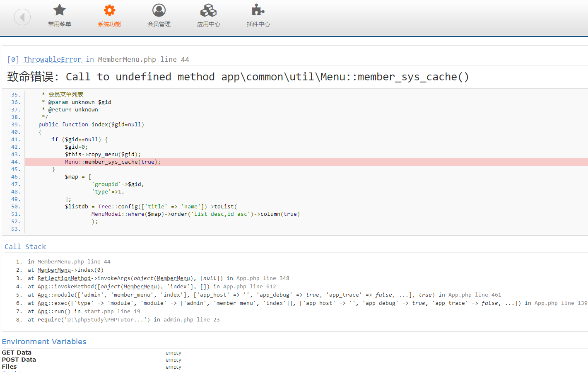Click the 会员管理 menu label
The image size is (588, 372).
point(159,24)
